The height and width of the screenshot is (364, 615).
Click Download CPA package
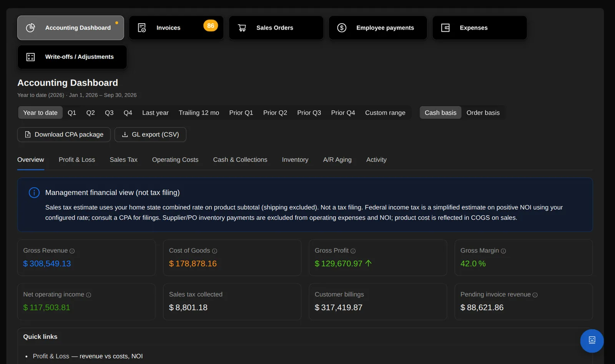pos(64,134)
